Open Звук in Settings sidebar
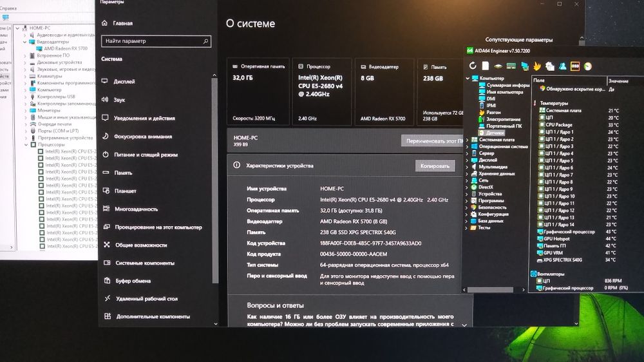Screen dimensions: 644x362 click(x=119, y=99)
